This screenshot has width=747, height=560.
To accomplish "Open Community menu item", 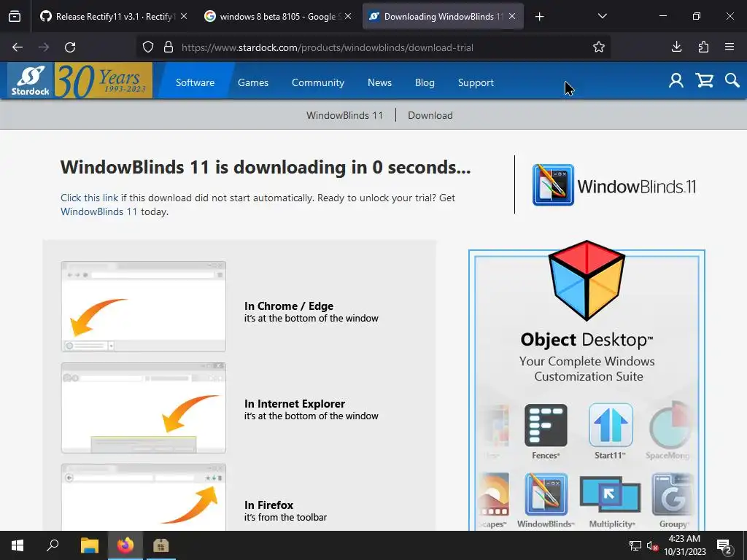I will (318, 82).
